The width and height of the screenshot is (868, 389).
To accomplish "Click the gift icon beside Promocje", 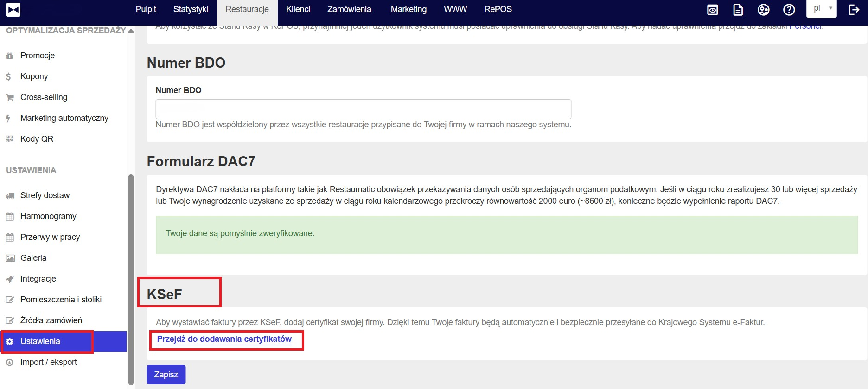I will coord(9,56).
